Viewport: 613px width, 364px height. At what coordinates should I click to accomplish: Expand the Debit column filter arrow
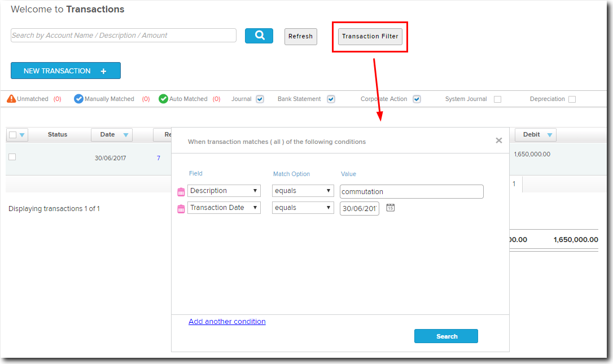[x=549, y=135]
